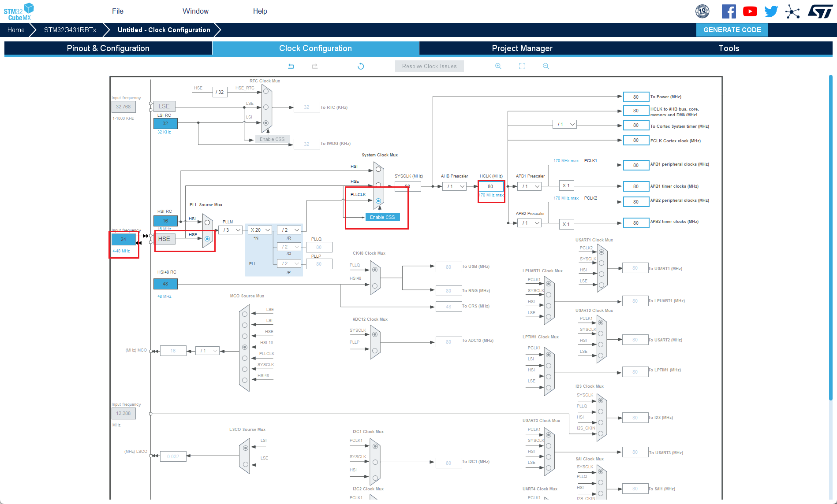Click APB1 peripheral clocks value box
This screenshot has width=837, height=504.
pos(636,165)
